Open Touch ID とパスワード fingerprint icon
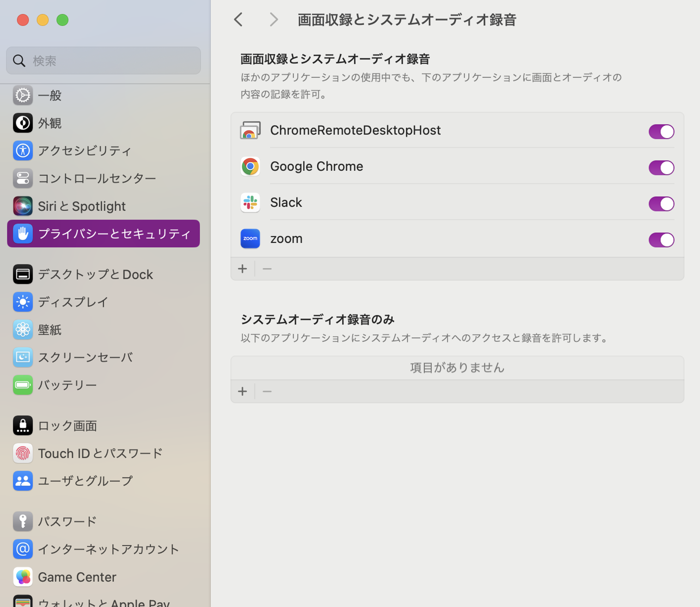700x607 pixels. (23, 453)
